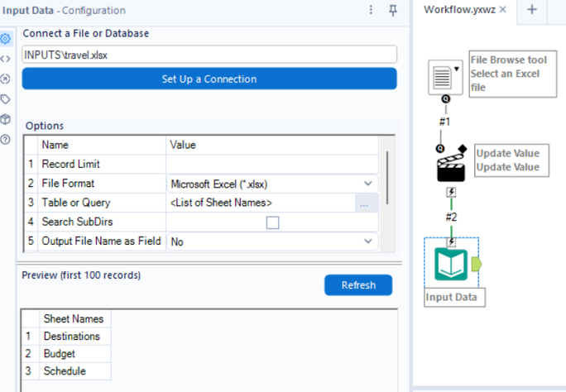Click the Input Data annotation label
The image size is (566, 392).
(454, 297)
